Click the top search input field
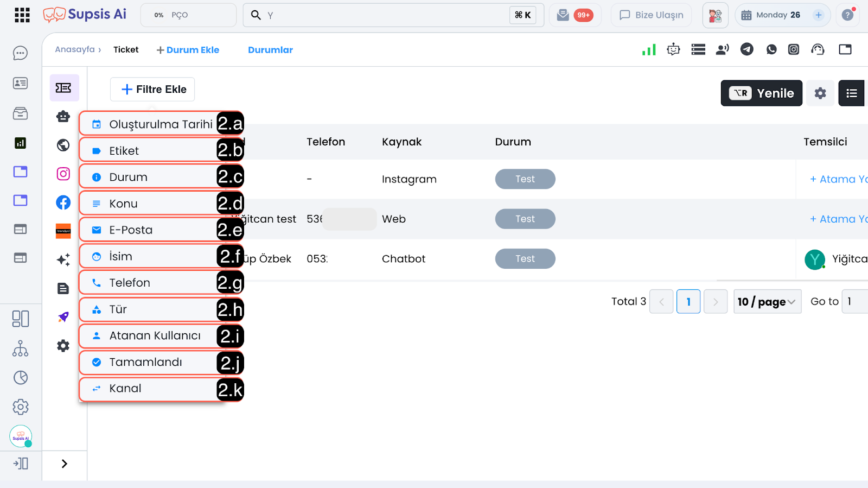Image resolution: width=868 pixels, height=488 pixels. coord(385,15)
